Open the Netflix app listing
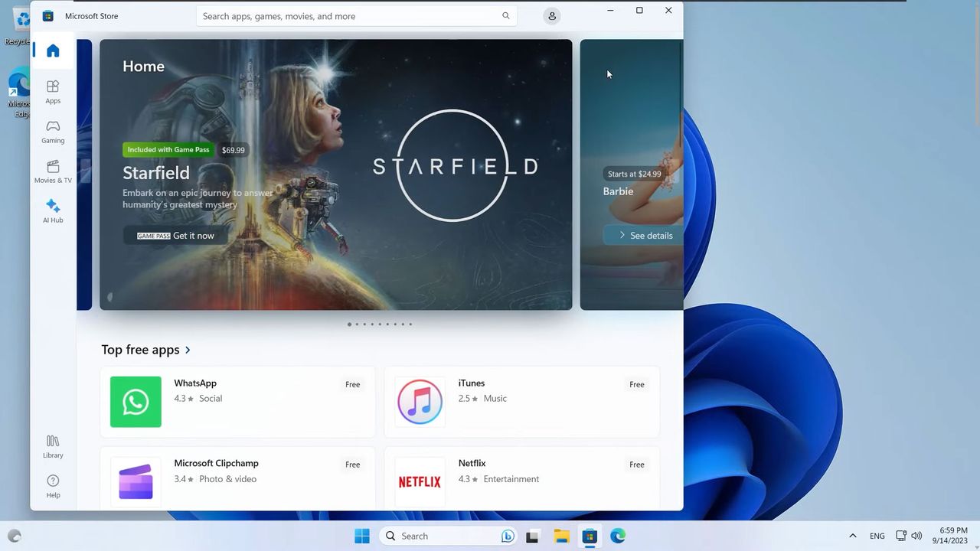 tap(521, 479)
